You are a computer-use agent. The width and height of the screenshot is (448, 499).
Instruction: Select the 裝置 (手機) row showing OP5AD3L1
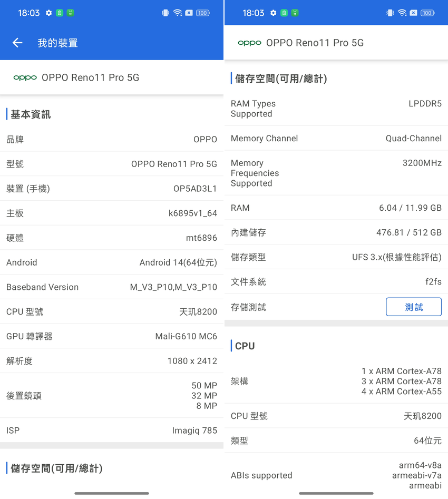click(112, 189)
